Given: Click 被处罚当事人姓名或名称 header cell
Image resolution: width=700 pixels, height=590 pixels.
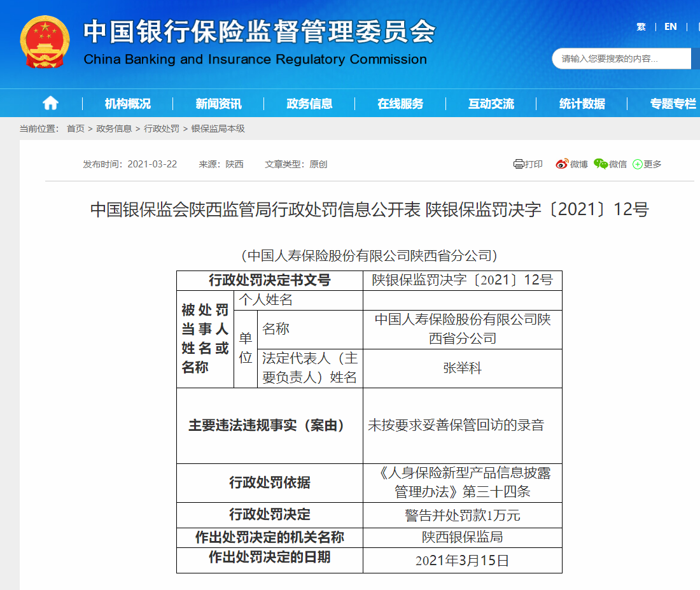Looking at the screenshot, I should pyautogui.click(x=205, y=339).
